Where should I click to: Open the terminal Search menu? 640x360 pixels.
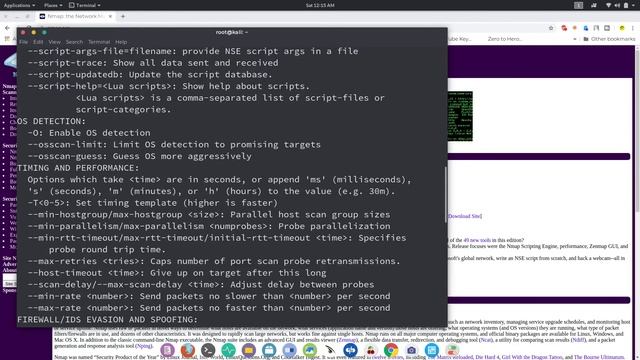[74, 42]
